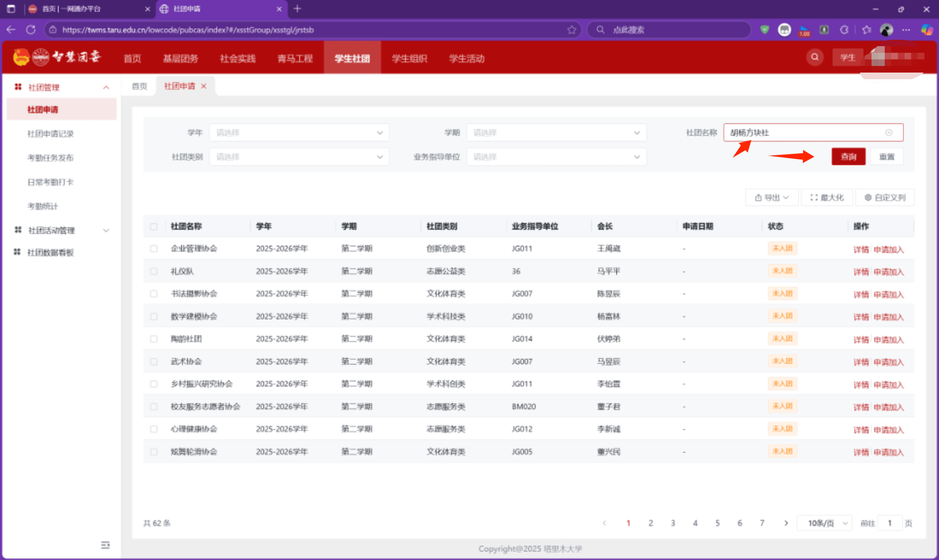The width and height of the screenshot is (939, 560).
Task: Open the 学年 dropdown
Action: tap(299, 133)
